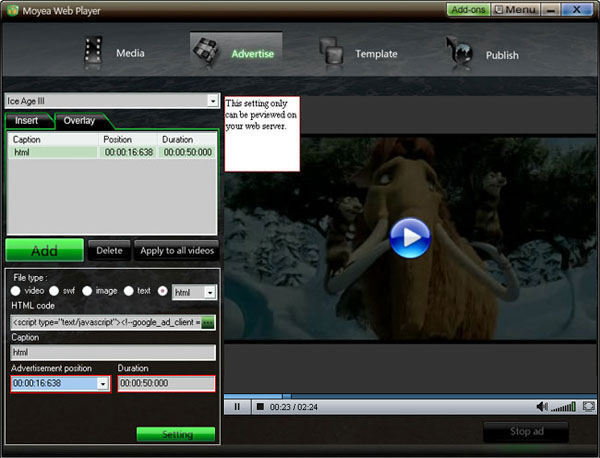Toggle fullscreen icon in player bar
This screenshot has width=600, height=458.
589,406
